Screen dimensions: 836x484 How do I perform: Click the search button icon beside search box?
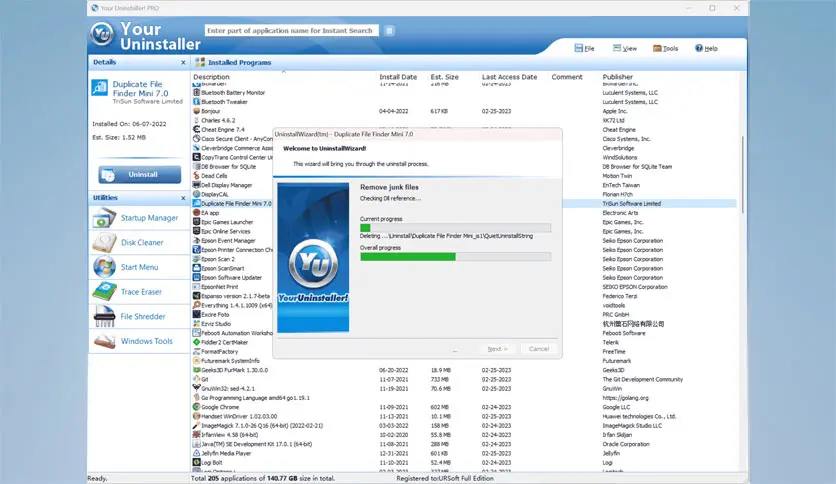tap(389, 31)
